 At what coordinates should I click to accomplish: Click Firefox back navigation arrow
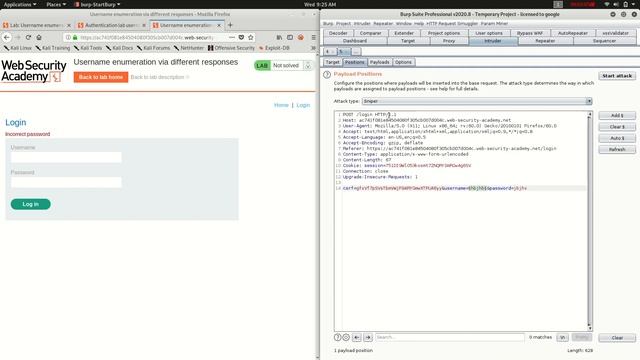pyautogui.click(x=7, y=37)
